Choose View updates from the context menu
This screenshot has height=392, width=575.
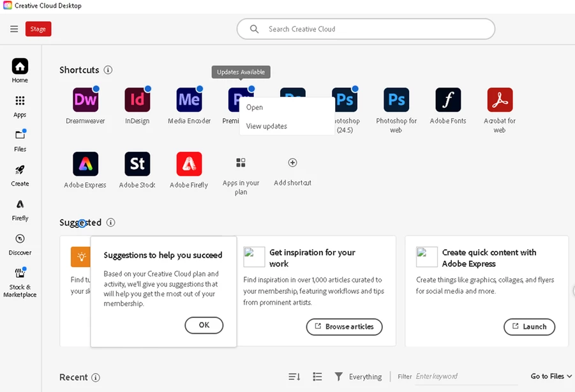click(287, 126)
